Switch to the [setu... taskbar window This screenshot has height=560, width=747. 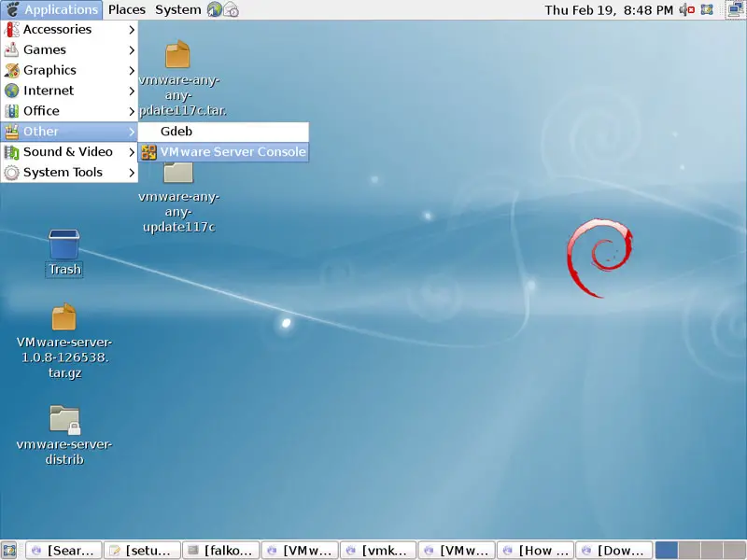142,551
